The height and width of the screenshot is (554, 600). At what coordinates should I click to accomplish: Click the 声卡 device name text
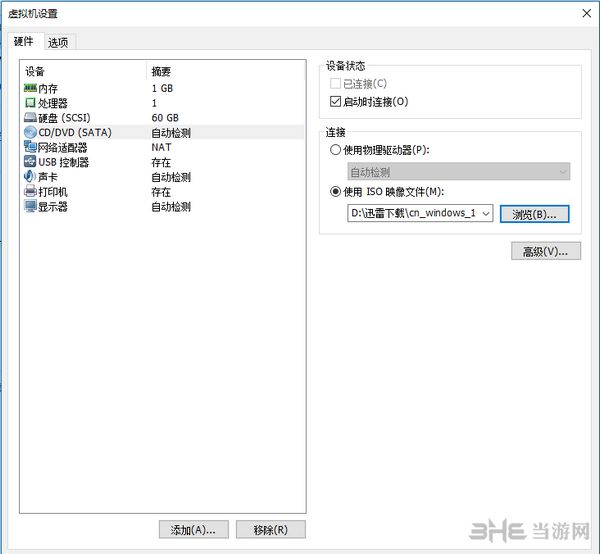click(x=48, y=177)
